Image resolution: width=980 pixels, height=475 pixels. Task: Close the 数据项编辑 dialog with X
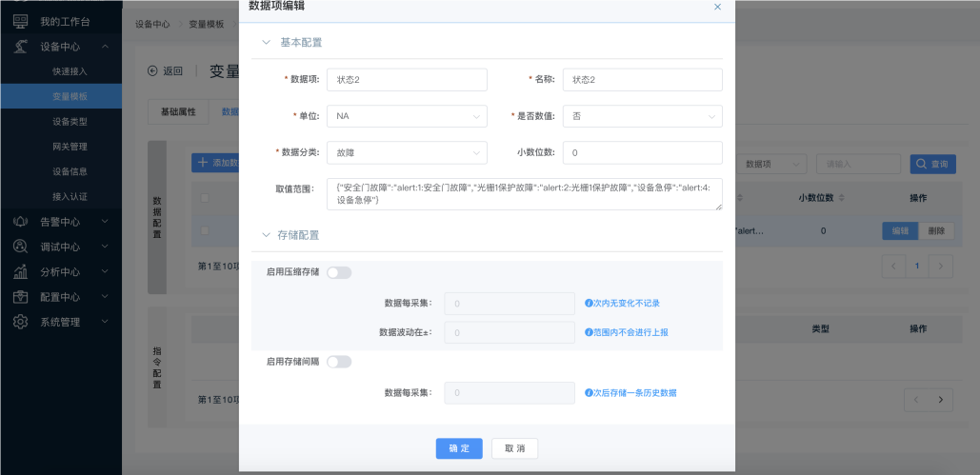(717, 7)
